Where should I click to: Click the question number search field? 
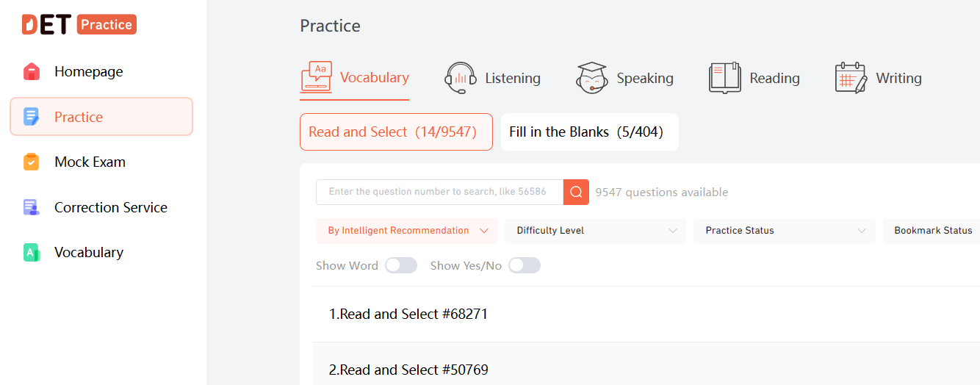tap(439, 192)
